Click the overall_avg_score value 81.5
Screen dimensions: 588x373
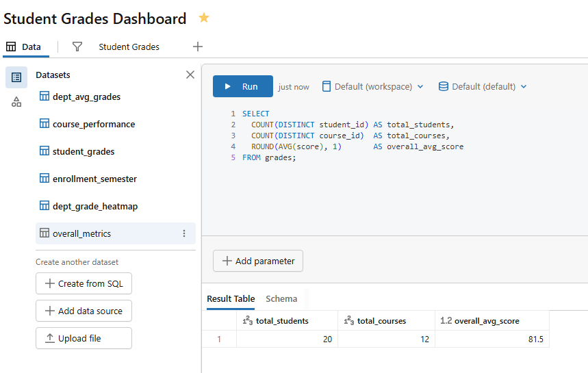point(536,339)
